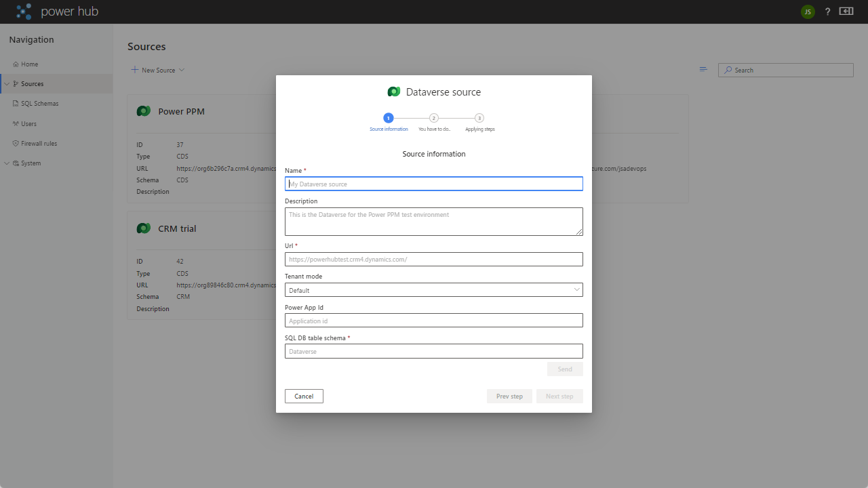Click the Power PPM card title
Viewport: 868px width, 488px height.
coord(181,111)
